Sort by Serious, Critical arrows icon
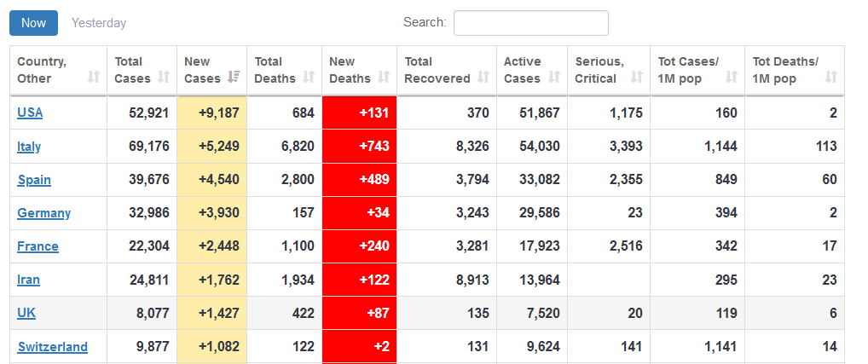Image resolution: width=868 pixels, height=364 pixels. coord(637,77)
